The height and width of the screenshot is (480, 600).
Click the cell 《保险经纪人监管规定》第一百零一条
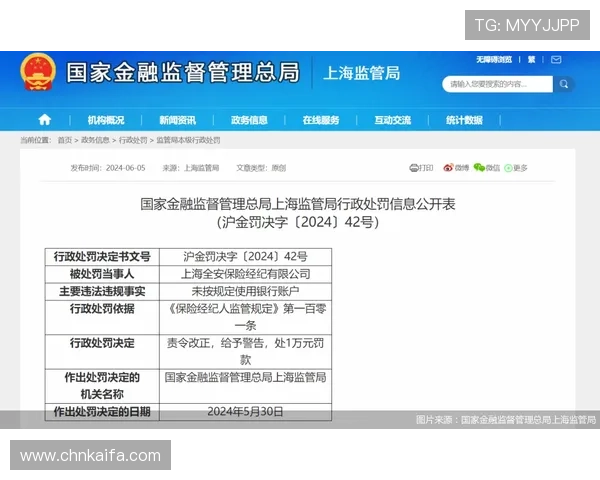pyautogui.click(x=245, y=317)
